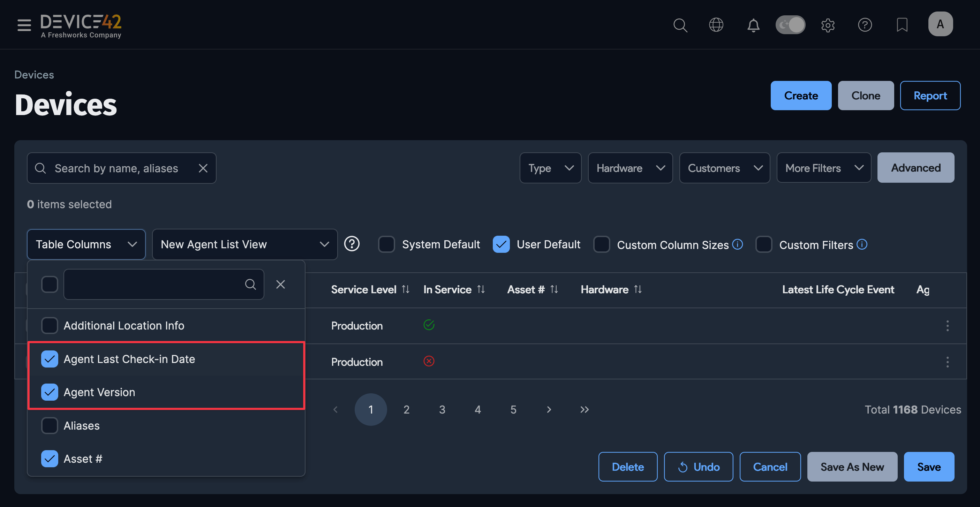The width and height of the screenshot is (980, 507).
Task: Expand the Type filter dropdown
Action: [550, 168]
